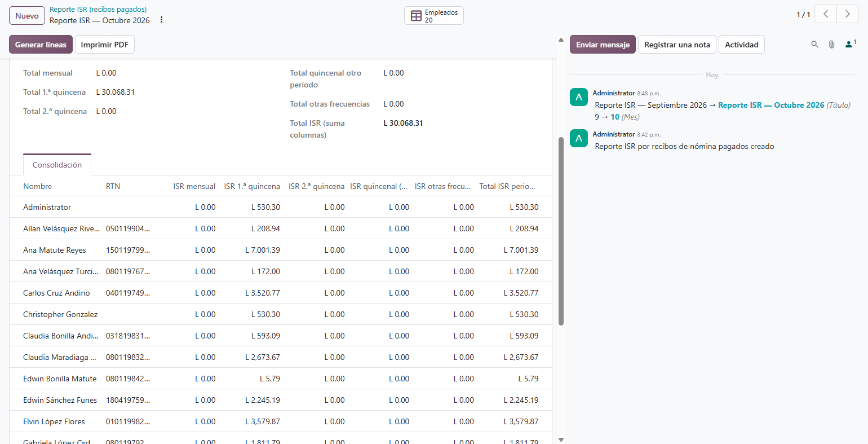This screenshot has width=868, height=444.
Task: Click the Empleados table icon
Action: tap(416, 16)
